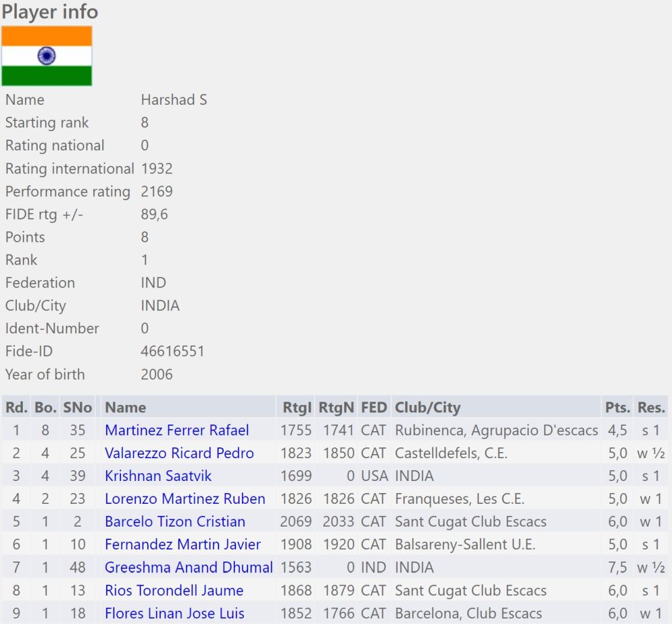Click the India flag image
The width and height of the screenshot is (672, 624).
pos(47,56)
